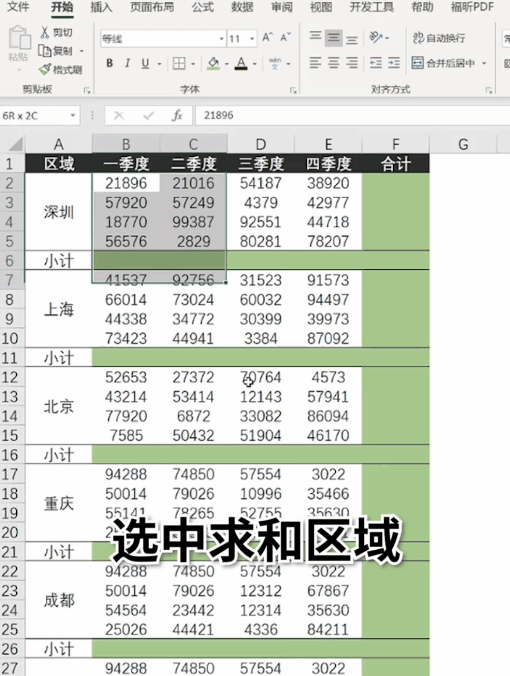
Task: Click the fill color paint bucket icon
Action: [213, 64]
